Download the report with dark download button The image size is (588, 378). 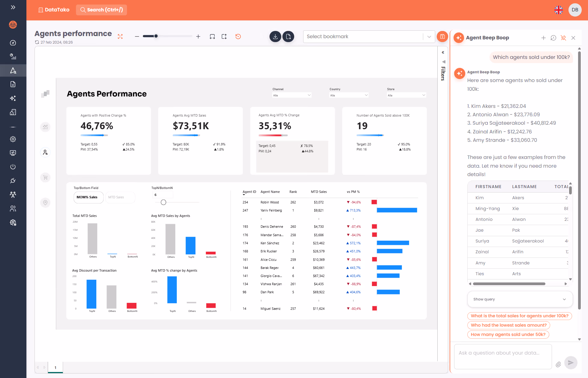tap(275, 37)
